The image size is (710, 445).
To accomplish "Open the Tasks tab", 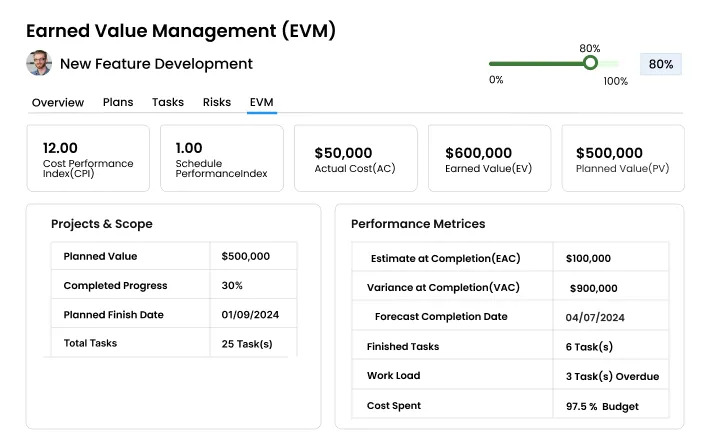I will [168, 102].
